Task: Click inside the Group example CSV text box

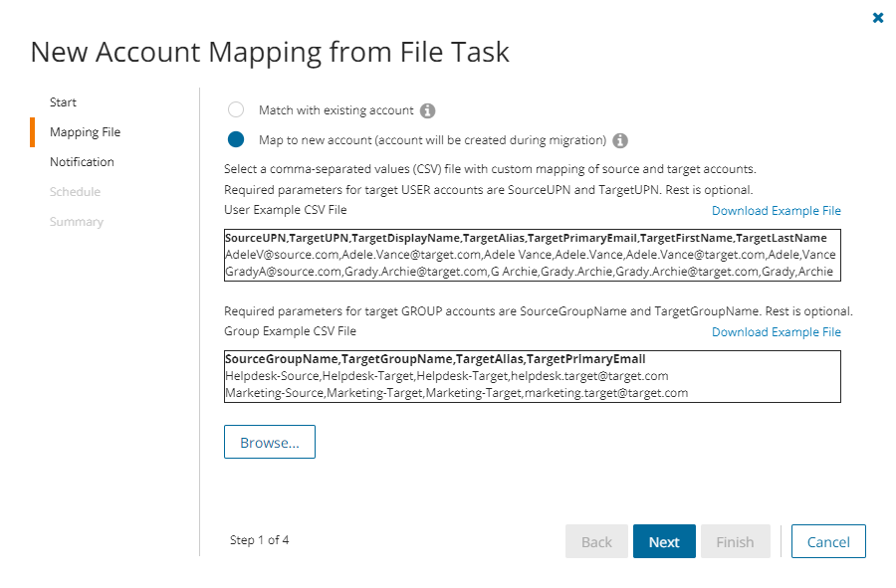Action: (532, 376)
